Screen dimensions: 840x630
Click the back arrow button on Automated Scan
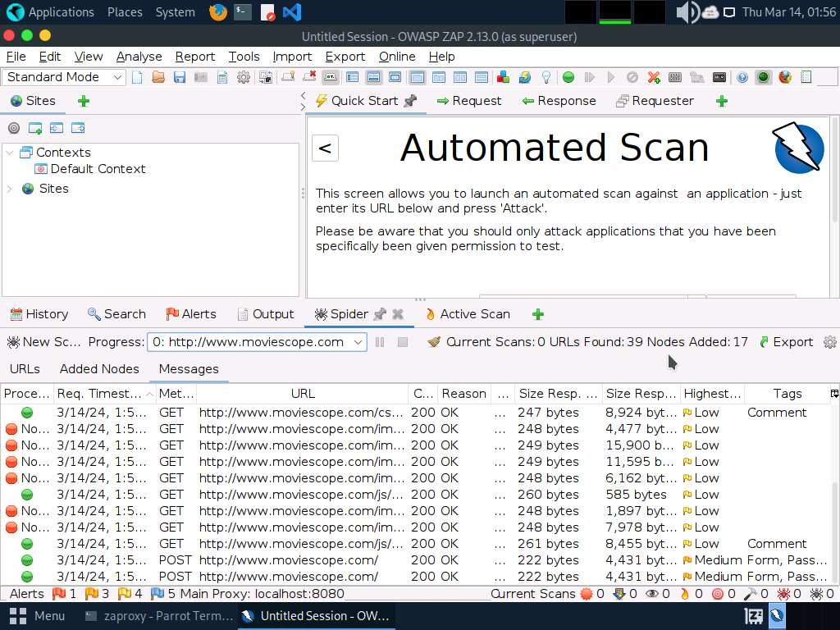(325, 148)
